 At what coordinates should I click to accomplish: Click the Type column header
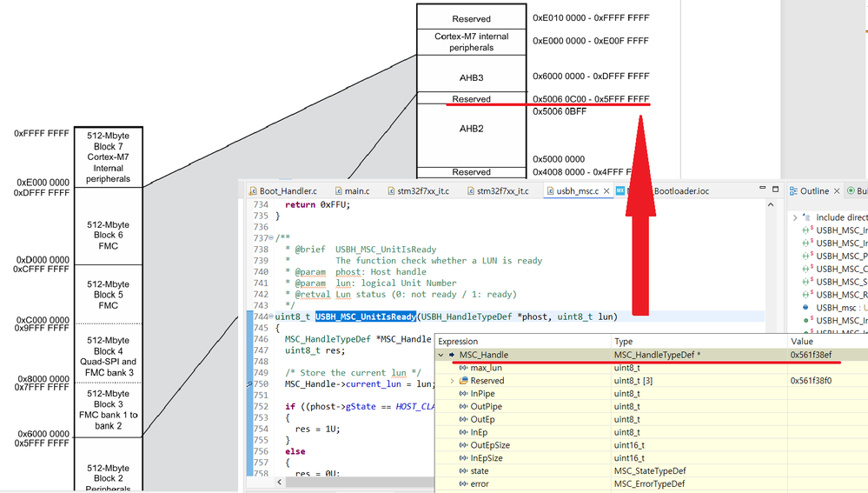[x=623, y=341]
